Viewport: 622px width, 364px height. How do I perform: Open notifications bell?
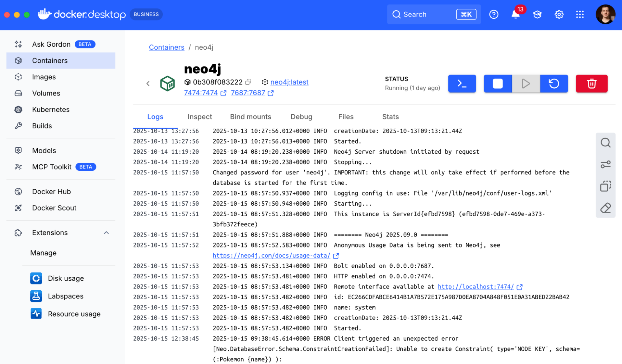[515, 15]
